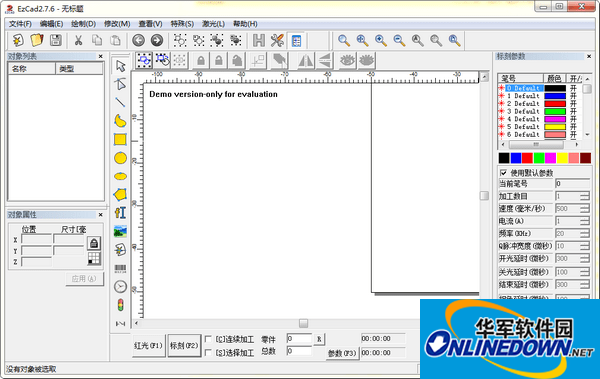Image resolution: width=600 pixels, height=379 pixels.
Task: Click the barcode tool icon
Action: click(x=120, y=268)
